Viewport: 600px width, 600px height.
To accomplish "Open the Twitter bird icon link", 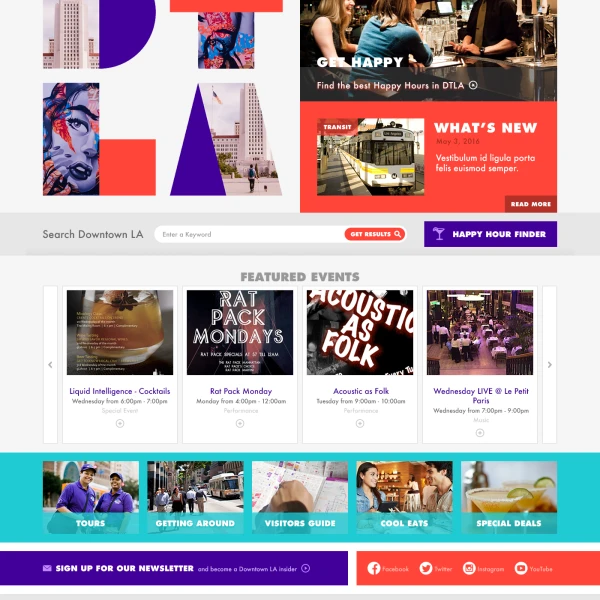I will click(x=426, y=568).
